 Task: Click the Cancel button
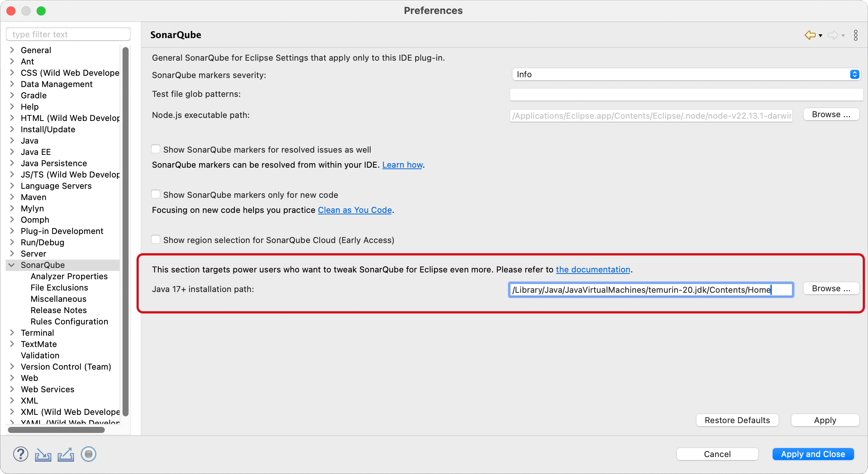(x=717, y=454)
